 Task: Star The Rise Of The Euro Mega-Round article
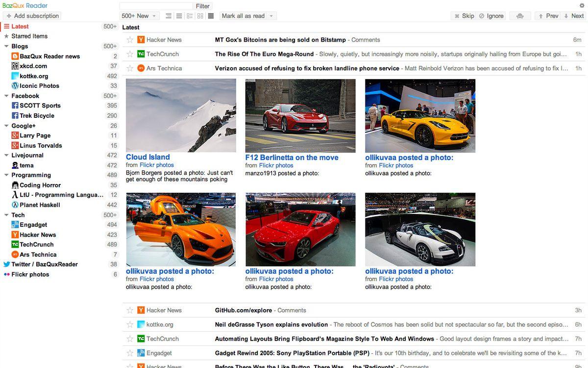click(x=130, y=54)
